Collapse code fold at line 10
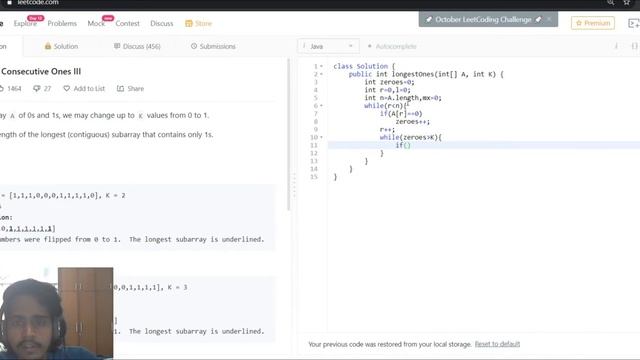640x360 pixels. (x=321, y=137)
